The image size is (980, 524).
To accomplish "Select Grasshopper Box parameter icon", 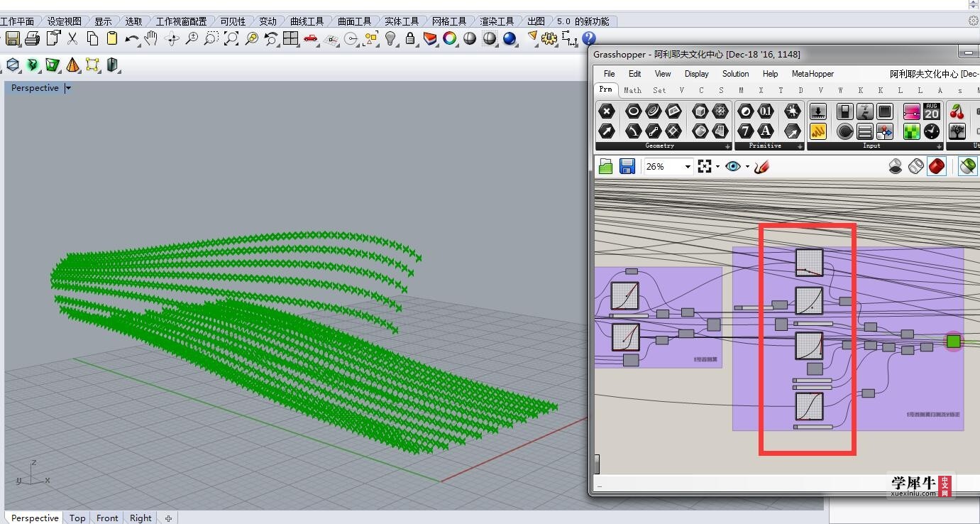I will coord(700,111).
